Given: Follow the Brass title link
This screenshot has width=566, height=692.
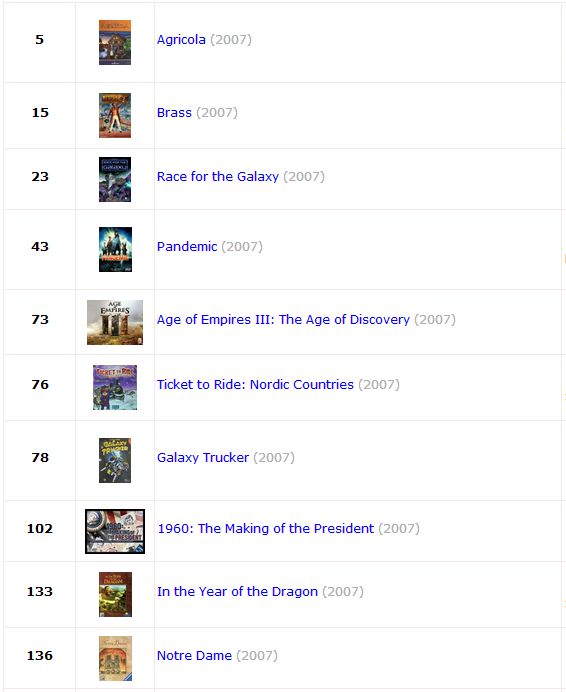Looking at the screenshot, I should click(174, 113).
